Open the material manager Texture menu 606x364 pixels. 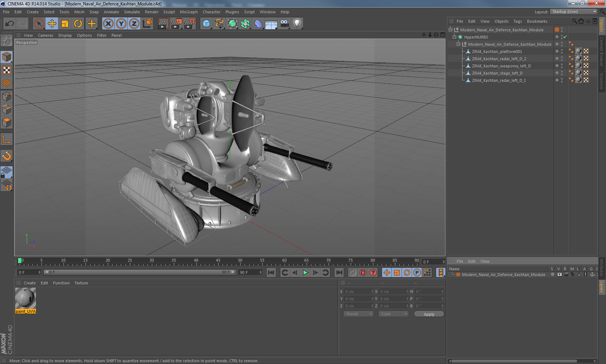[x=81, y=283]
